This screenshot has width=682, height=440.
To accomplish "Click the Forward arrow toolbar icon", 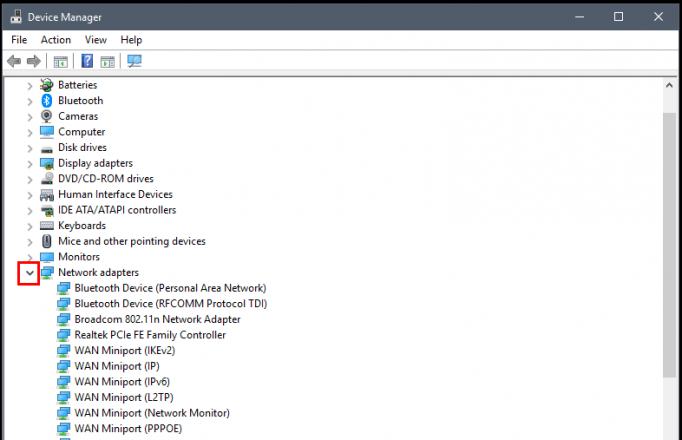I will pos(34,61).
